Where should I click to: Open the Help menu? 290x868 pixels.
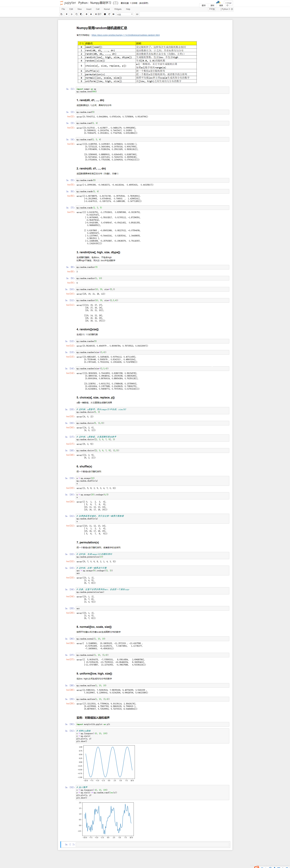point(128,9)
